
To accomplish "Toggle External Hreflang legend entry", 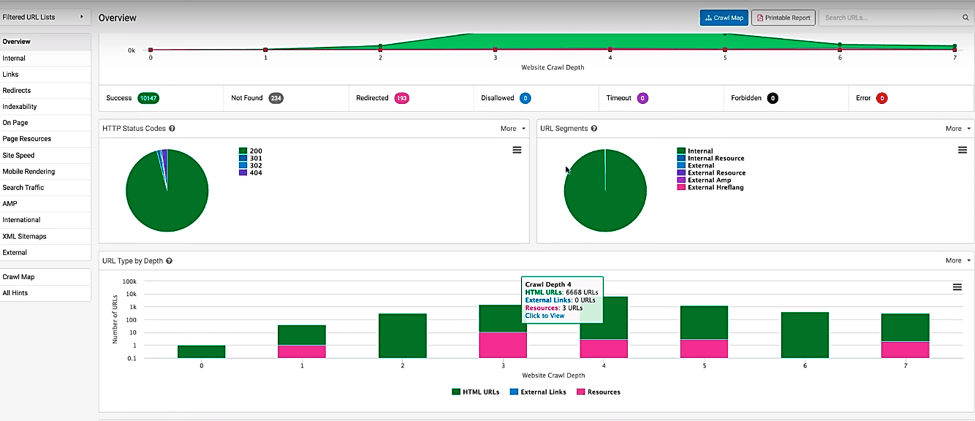I will [x=710, y=187].
